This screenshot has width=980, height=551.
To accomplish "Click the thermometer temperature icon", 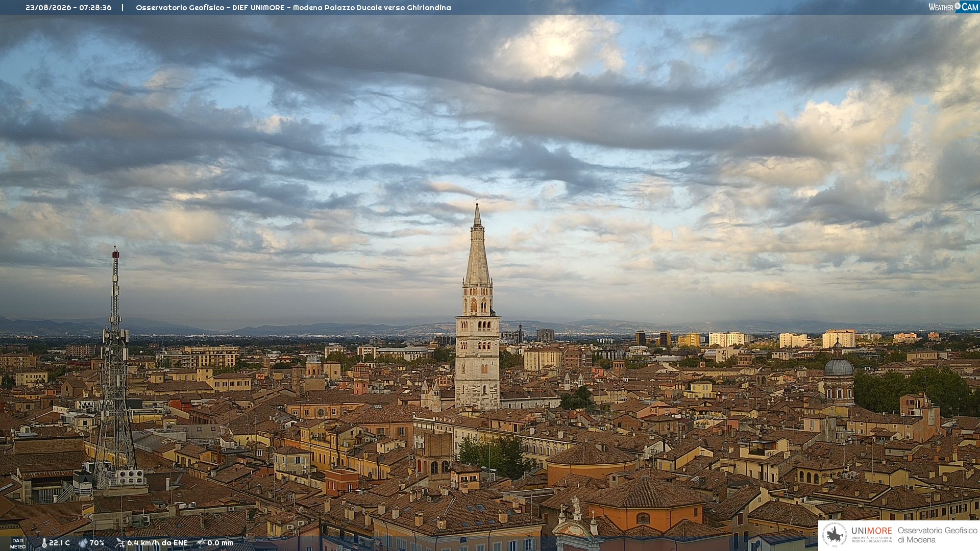I will click(x=44, y=543).
